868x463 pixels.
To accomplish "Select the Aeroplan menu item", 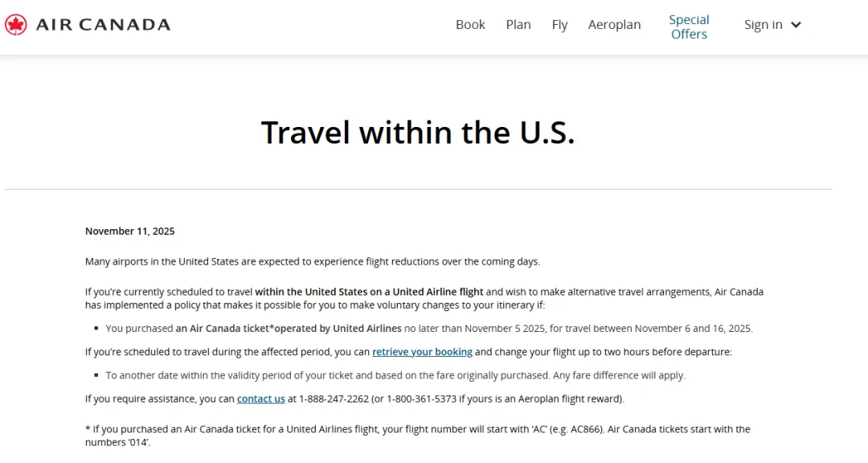I will point(614,25).
